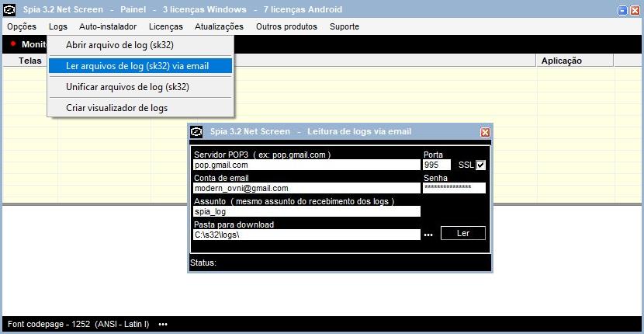
Task: Close the Spia Painel main window
Action: point(635,11)
